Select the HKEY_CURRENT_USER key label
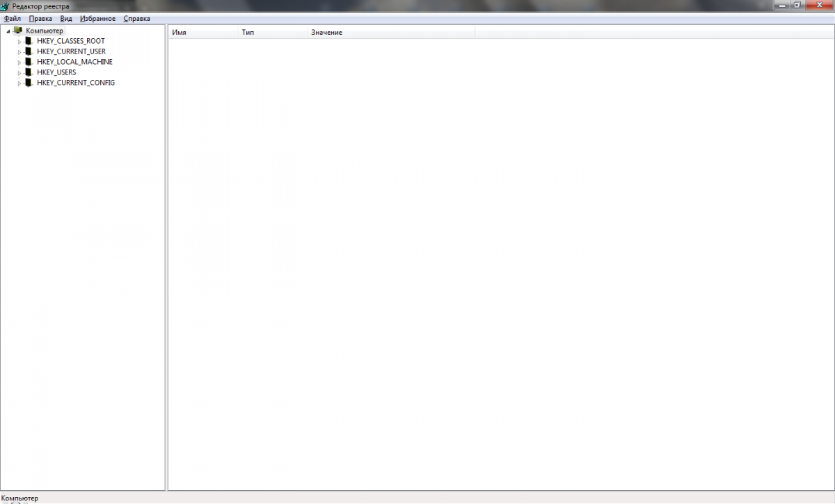This screenshot has width=835, height=504. pos(72,51)
